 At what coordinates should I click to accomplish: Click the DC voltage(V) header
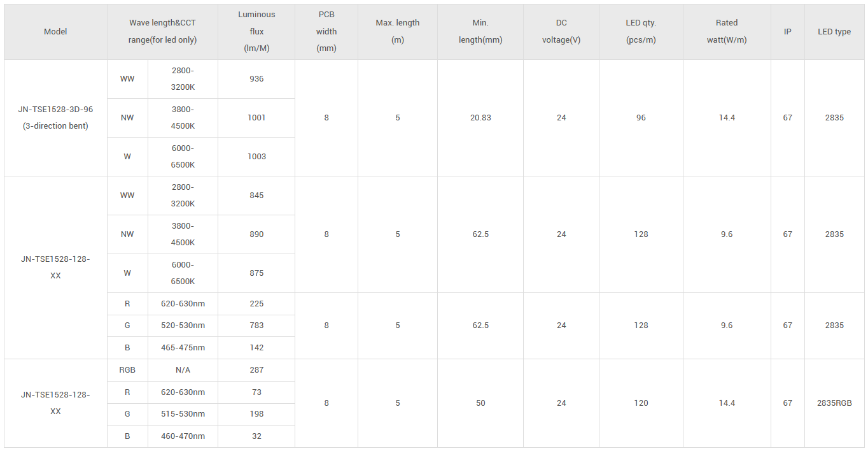point(561,31)
